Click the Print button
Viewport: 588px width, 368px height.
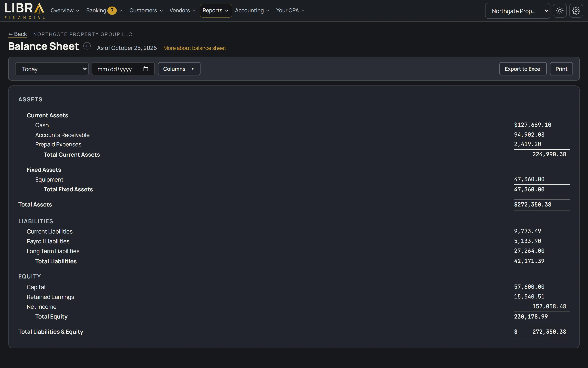point(561,69)
